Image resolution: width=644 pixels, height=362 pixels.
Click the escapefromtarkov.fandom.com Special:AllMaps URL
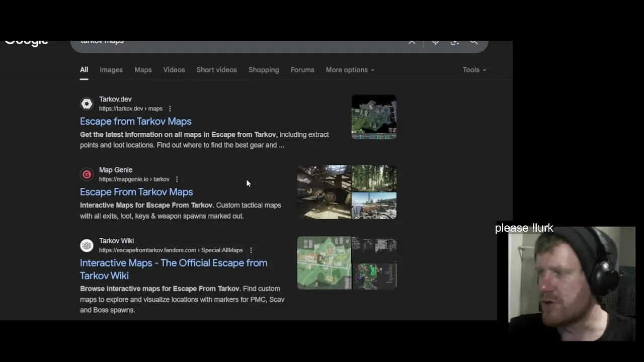point(171,250)
